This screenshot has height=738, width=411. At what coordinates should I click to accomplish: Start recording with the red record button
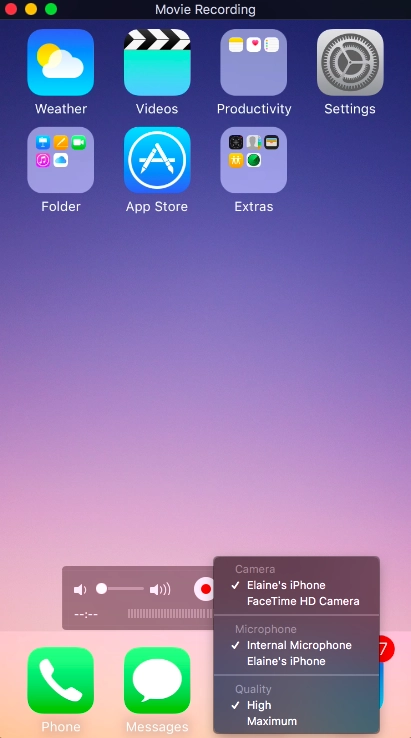(x=205, y=589)
